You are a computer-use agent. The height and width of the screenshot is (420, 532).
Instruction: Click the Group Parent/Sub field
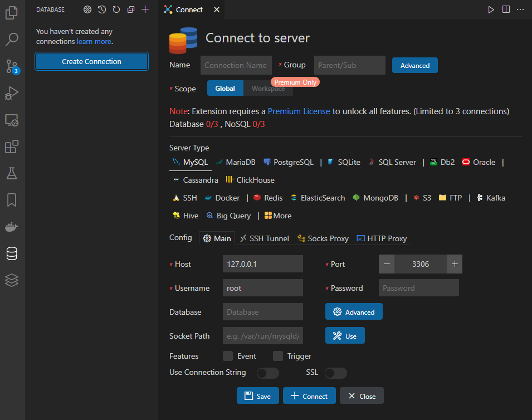click(349, 65)
